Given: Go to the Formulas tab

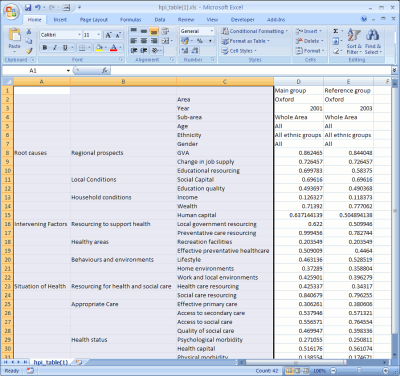Looking at the screenshot, I should pos(131,20).
